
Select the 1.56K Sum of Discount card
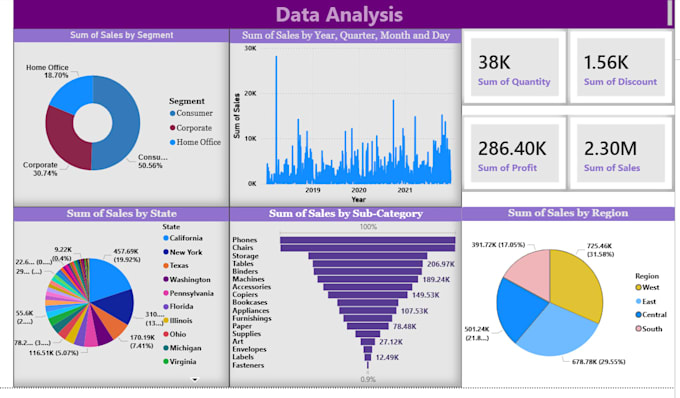[x=621, y=67]
